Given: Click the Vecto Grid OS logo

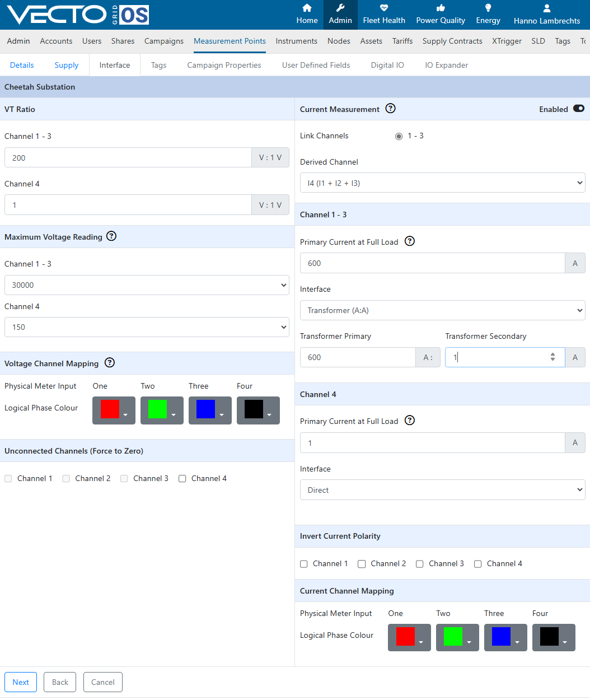Looking at the screenshot, I should 78,15.
